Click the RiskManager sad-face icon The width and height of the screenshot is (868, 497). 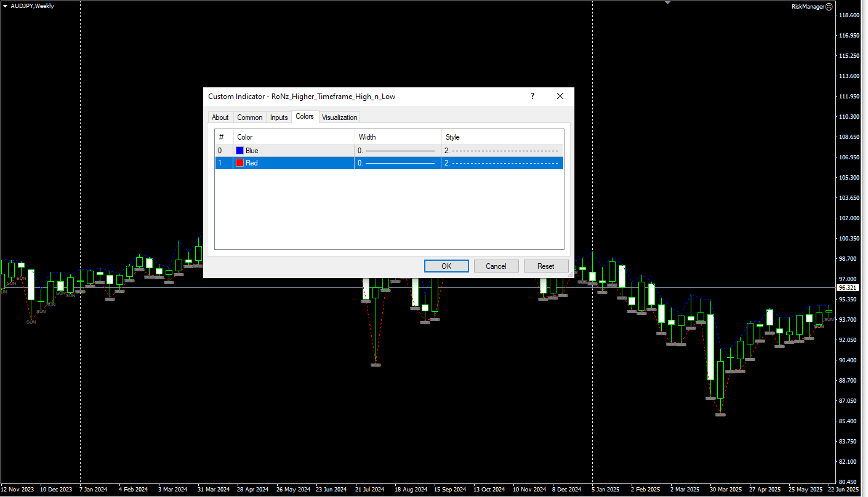pos(829,6)
